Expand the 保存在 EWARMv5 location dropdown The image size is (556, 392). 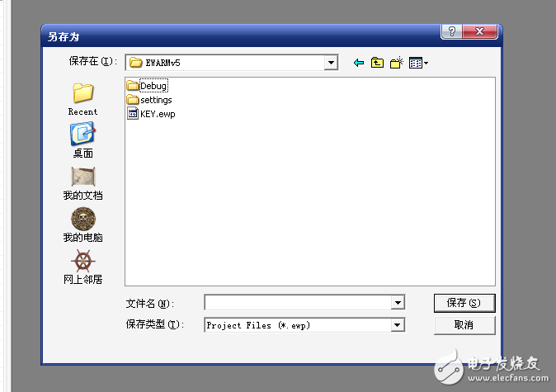331,63
